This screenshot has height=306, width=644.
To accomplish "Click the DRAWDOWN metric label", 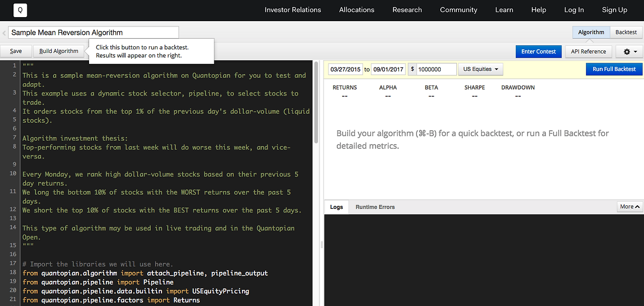I will pyautogui.click(x=518, y=88).
